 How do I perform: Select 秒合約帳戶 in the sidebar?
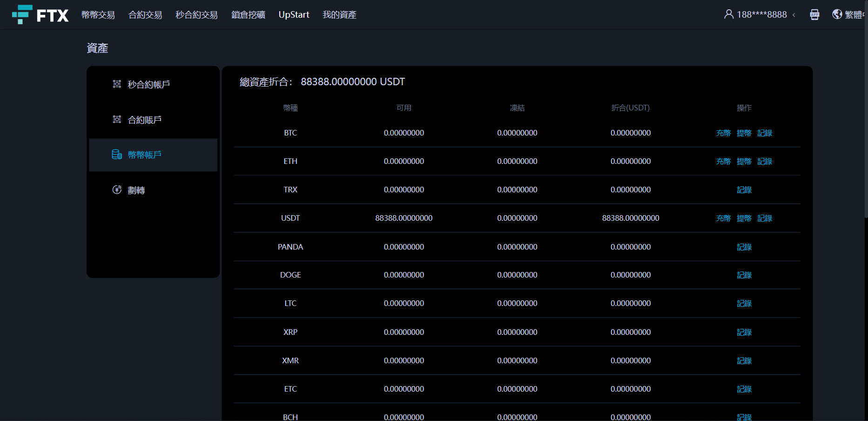coord(153,84)
